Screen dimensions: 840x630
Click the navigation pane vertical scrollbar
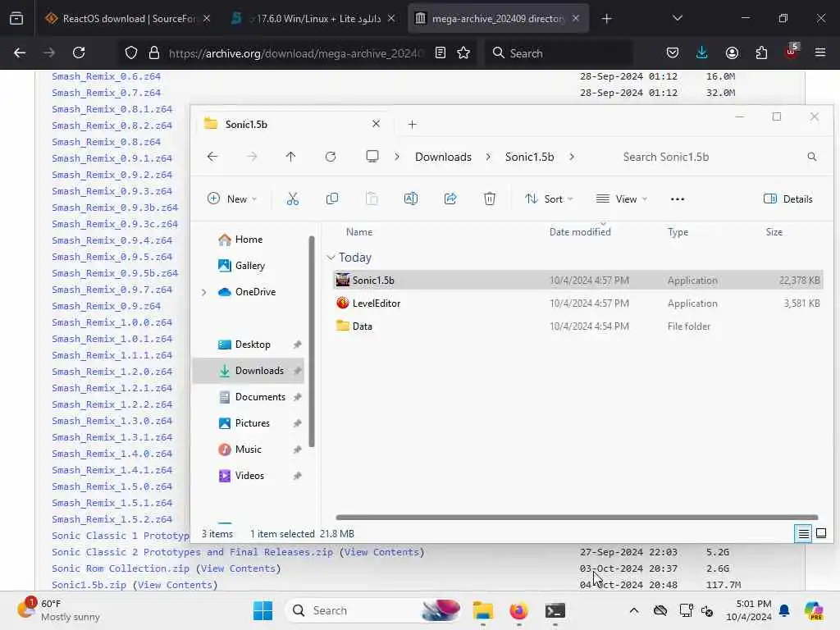311,341
